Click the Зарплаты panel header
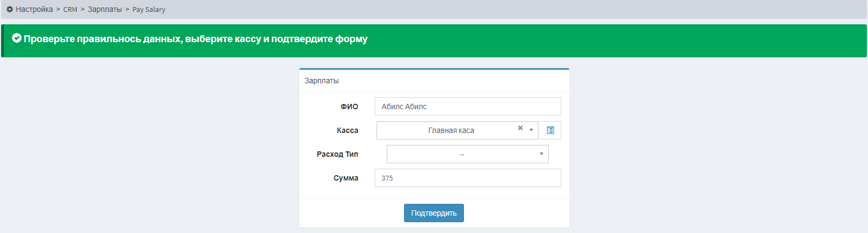Viewport: 868px width, 233px height. [434, 81]
